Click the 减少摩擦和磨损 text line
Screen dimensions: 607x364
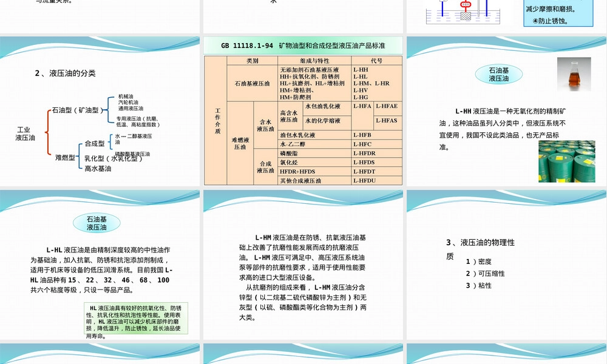pos(551,9)
